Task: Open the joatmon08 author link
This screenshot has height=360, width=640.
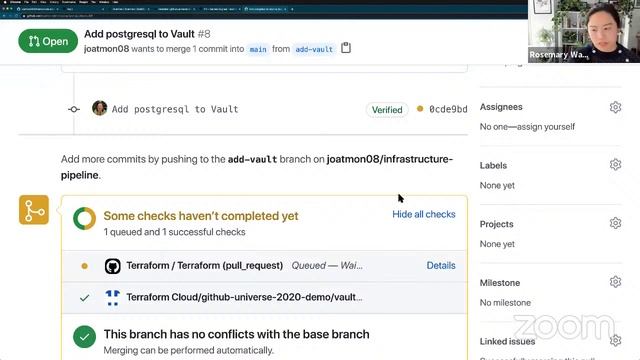Action: tap(107, 49)
